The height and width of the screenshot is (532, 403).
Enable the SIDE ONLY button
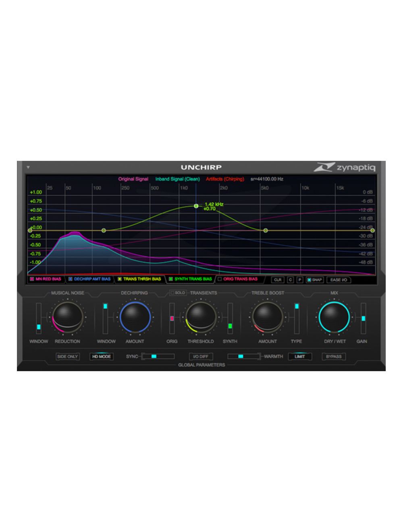(x=67, y=357)
